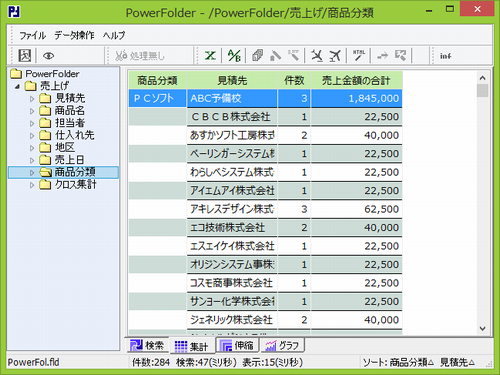Open the ヘルプ menu
Image resolution: width=500 pixels, height=375 pixels.
114,35
